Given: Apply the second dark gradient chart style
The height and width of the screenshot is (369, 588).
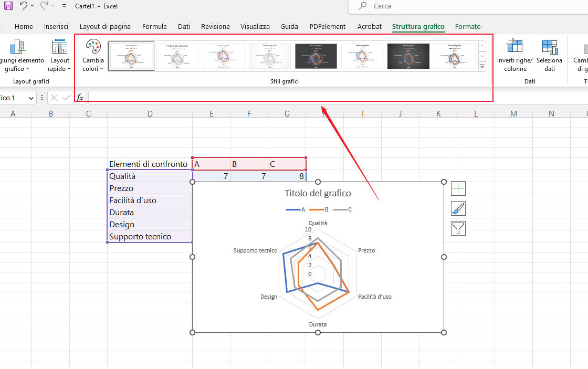Looking at the screenshot, I should [x=408, y=56].
